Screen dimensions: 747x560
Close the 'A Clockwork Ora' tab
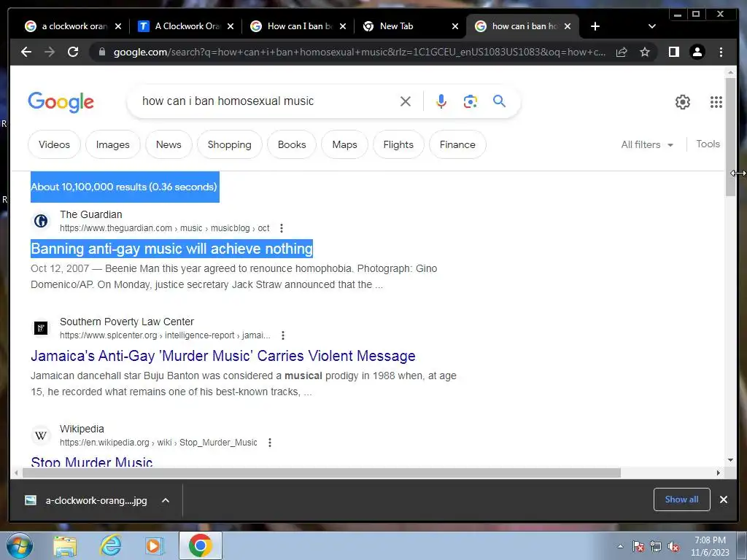click(231, 26)
